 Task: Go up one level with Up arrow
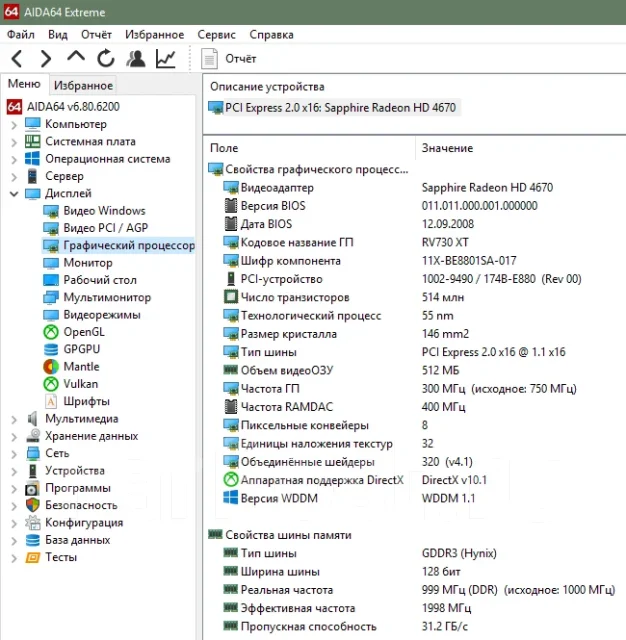click(x=76, y=57)
